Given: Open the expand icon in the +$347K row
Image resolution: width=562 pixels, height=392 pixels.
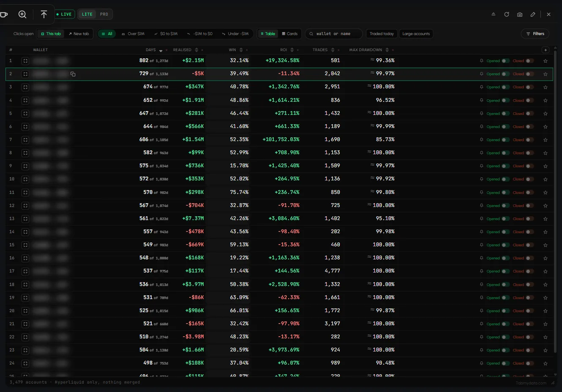Looking at the screenshot, I should (25, 87).
